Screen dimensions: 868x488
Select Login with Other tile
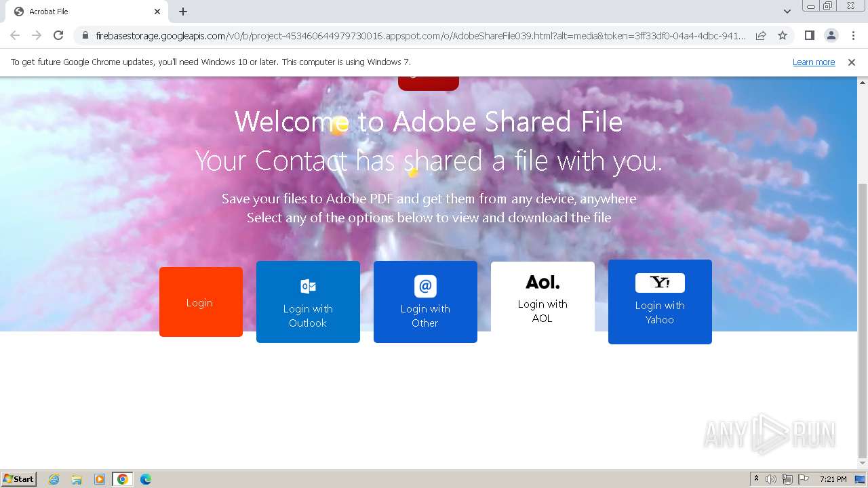[x=425, y=302]
